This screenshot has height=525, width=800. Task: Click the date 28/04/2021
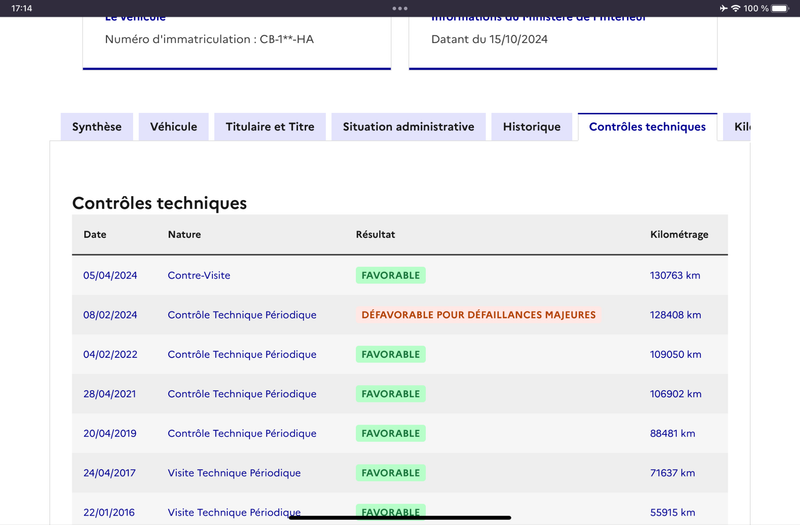[110, 394]
